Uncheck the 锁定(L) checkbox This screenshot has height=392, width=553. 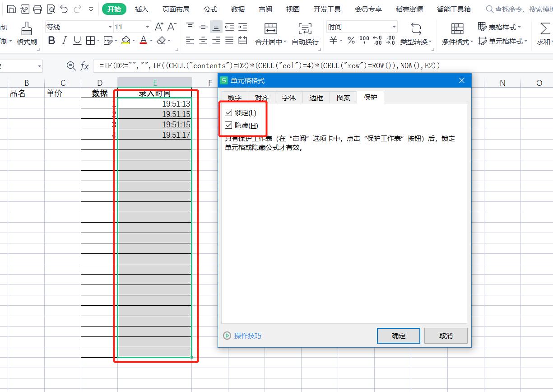228,112
